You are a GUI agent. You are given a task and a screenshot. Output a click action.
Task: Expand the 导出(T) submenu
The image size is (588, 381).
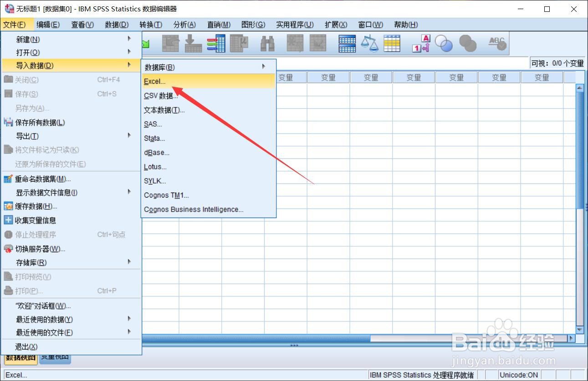(x=72, y=136)
